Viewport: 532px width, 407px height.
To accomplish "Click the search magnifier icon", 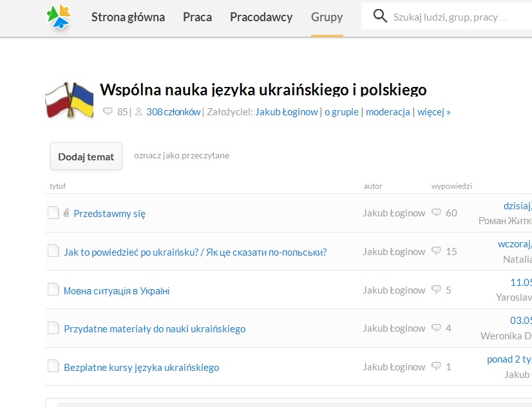I will [x=380, y=17].
